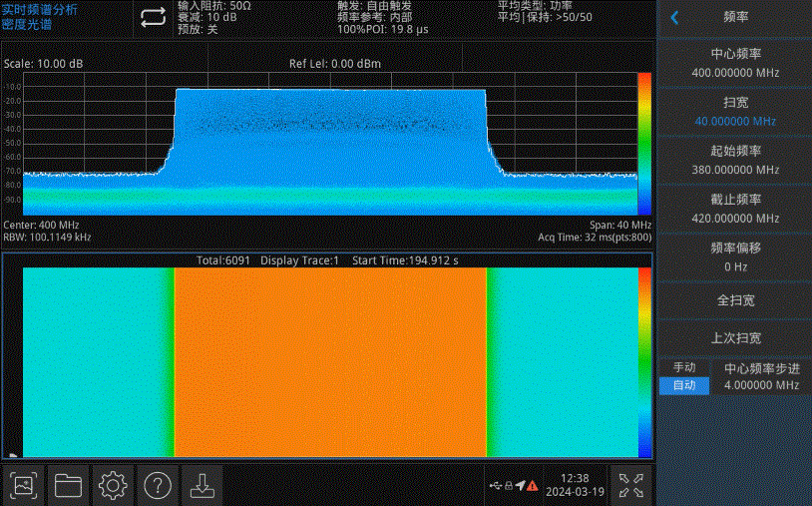Open the settings gear icon
812x506 pixels.
pos(113,485)
